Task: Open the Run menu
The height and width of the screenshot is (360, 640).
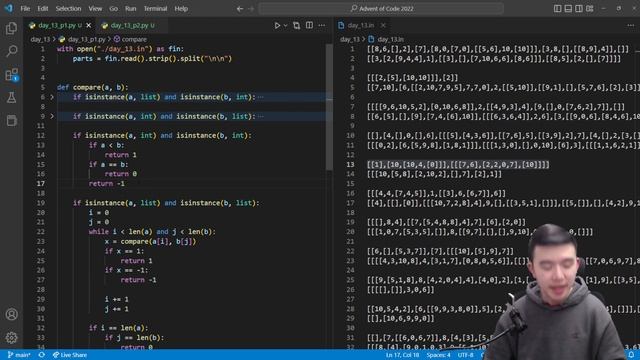Action: pyautogui.click(x=131, y=9)
